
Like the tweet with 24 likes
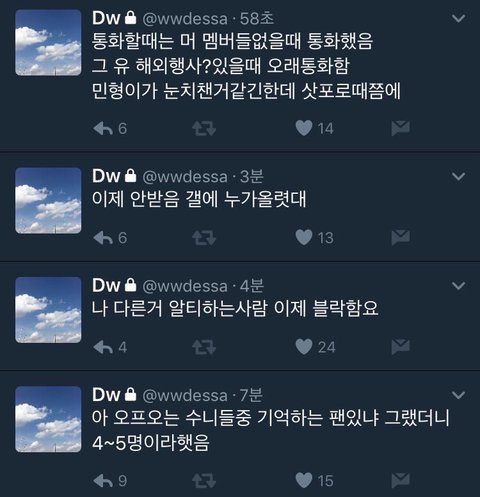click(x=304, y=347)
